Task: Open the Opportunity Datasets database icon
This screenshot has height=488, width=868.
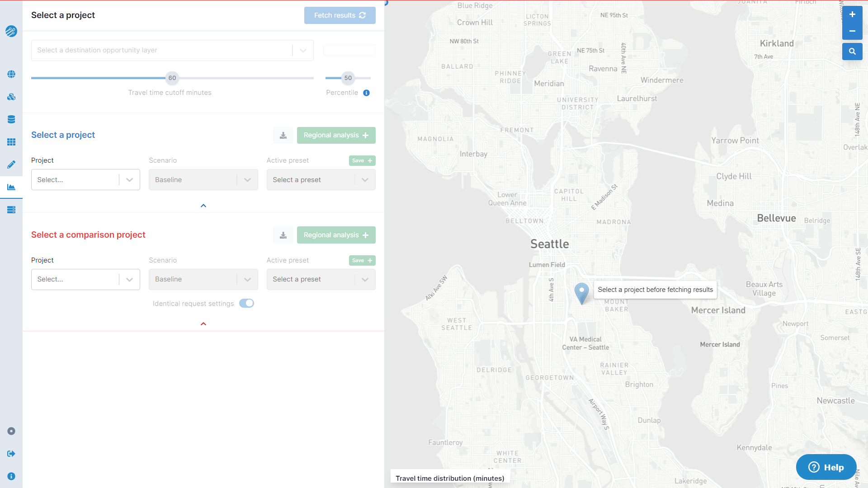Action: [11, 119]
